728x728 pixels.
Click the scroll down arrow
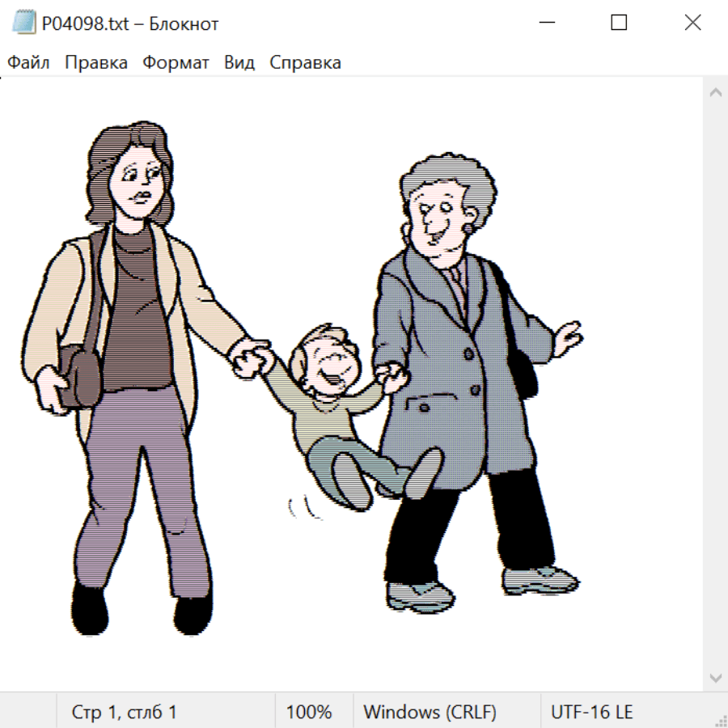click(715, 677)
